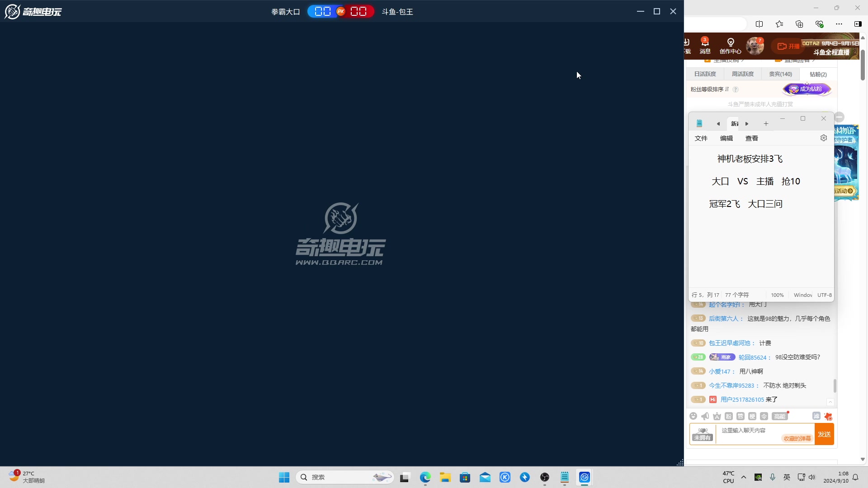The height and width of the screenshot is (488, 868).
Task: Click the 开播 start streaming button
Action: (x=788, y=46)
